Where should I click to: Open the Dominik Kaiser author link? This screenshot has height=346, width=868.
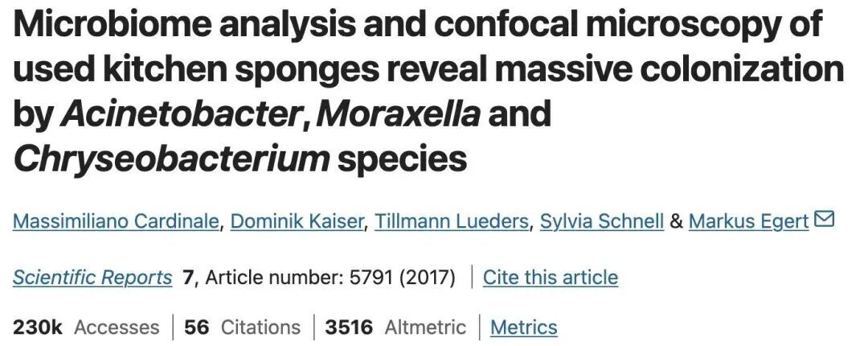(298, 221)
